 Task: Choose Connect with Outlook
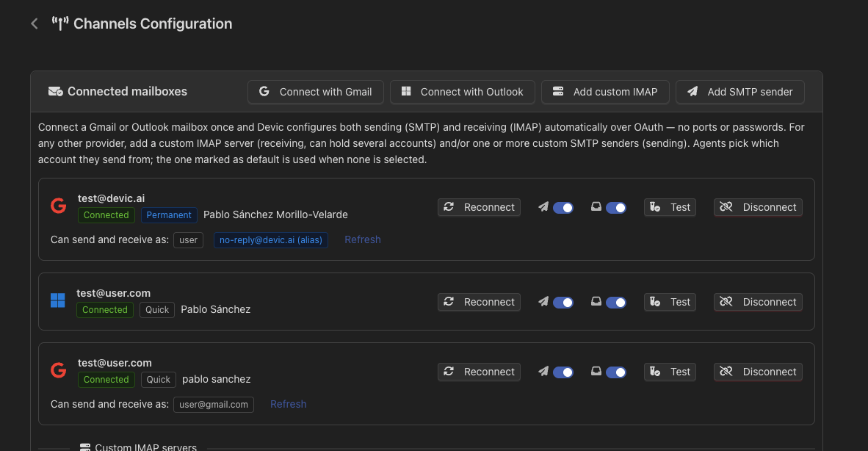point(462,92)
